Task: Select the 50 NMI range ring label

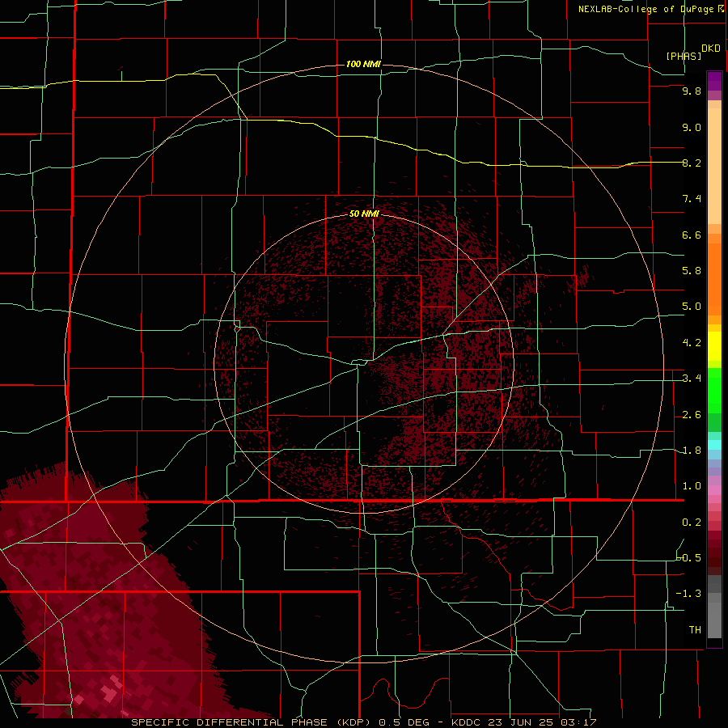Action: coord(365,214)
